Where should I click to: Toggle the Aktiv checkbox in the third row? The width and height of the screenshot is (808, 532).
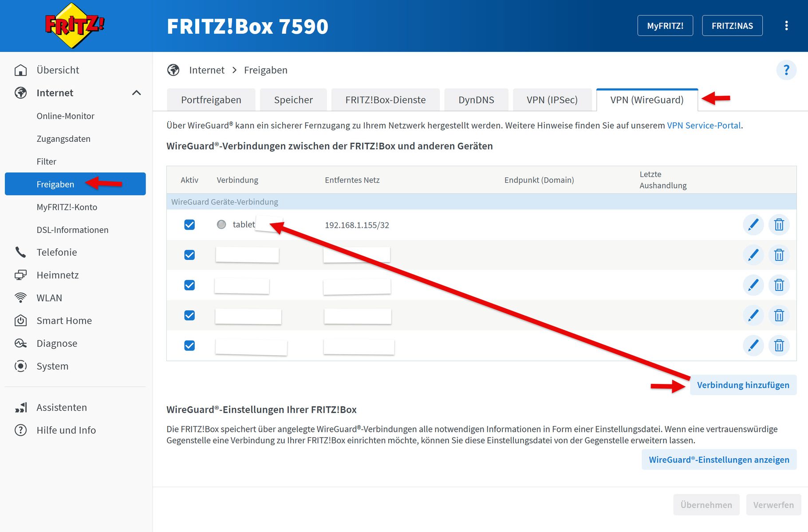coord(189,285)
